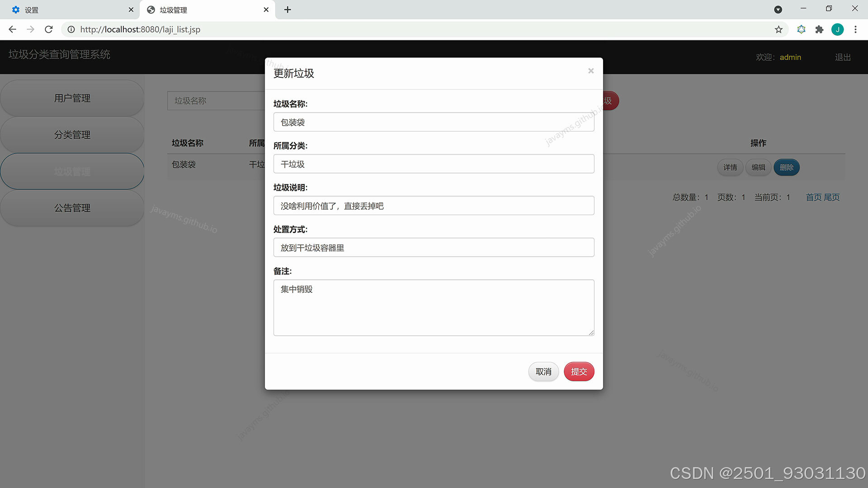This screenshot has width=868, height=488.
Task: Close the 更新垃圾 dialog with the × icon
Action: pyautogui.click(x=590, y=71)
